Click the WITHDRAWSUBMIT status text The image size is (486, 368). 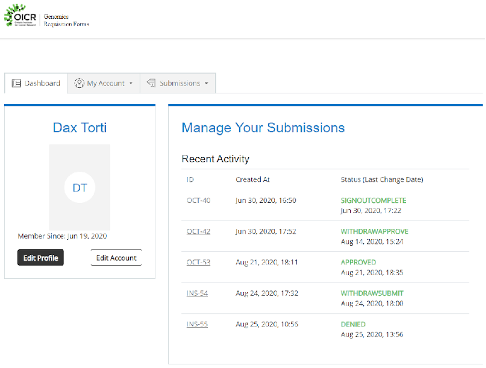pyautogui.click(x=372, y=293)
